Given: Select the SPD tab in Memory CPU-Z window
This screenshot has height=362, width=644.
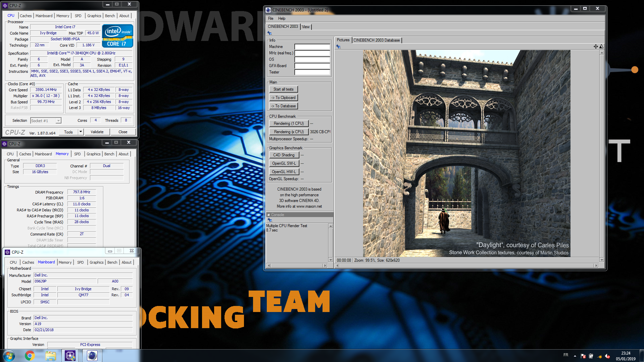Looking at the screenshot, I should point(78,154).
